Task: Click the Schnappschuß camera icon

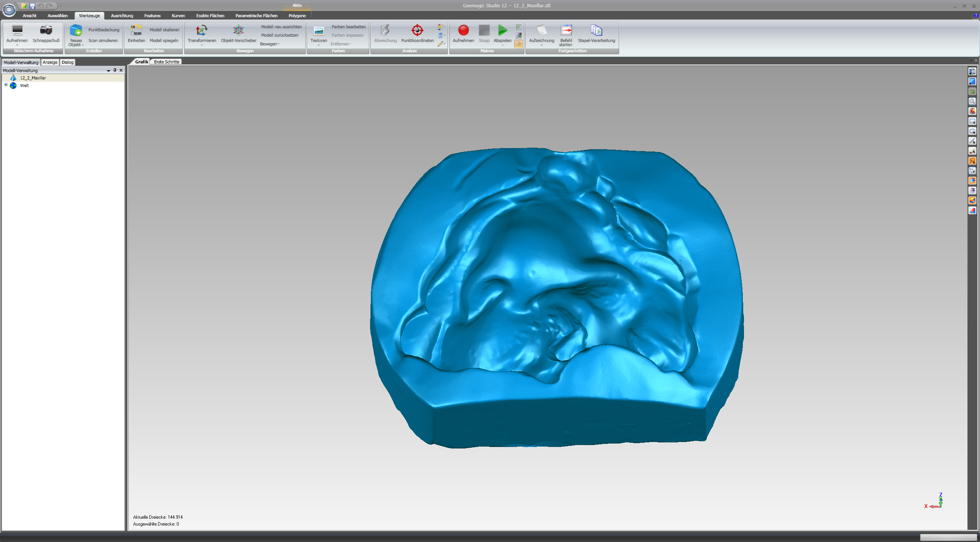Action: (x=46, y=30)
